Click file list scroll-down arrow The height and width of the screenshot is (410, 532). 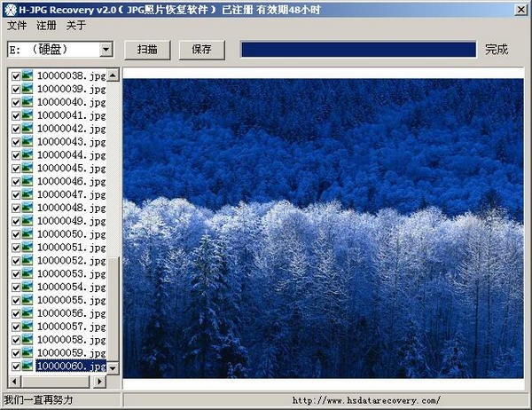[x=113, y=367]
